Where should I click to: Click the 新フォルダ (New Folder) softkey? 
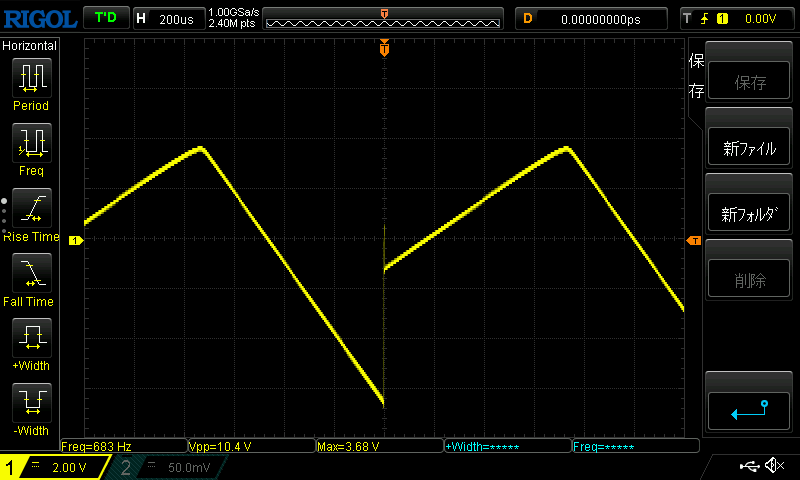pos(749,213)
